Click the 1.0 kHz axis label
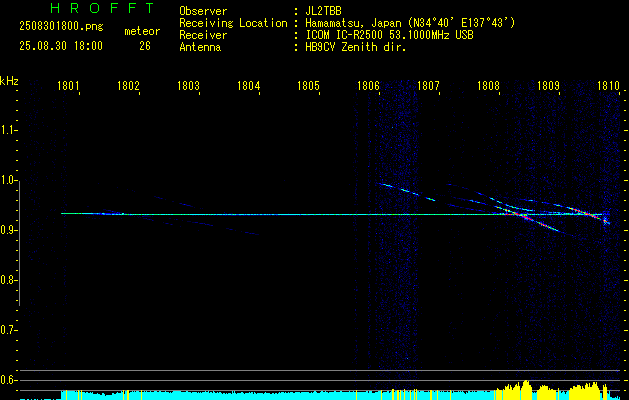 click(8, 180)
